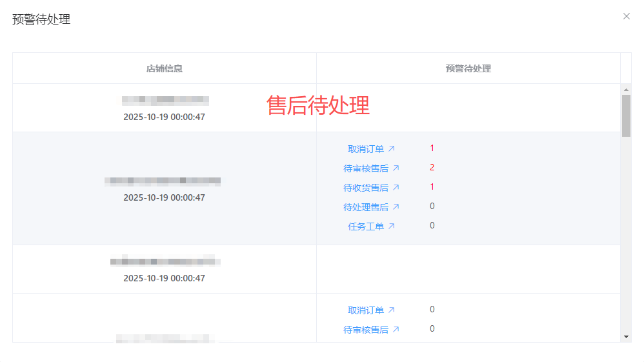Click arrow icon beside bottom 待审核售后 link
Image resolution: width=644 pixels, height=362 pixels.
(396, 330)
